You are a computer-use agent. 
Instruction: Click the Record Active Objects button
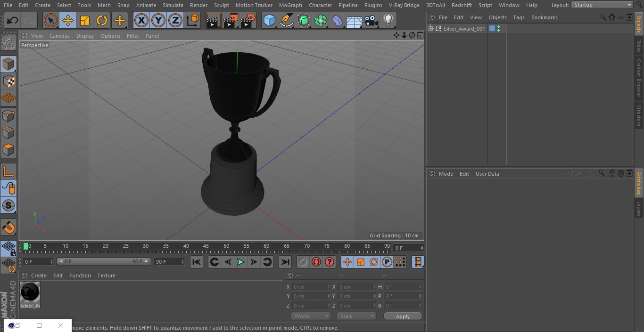(303, 262)
